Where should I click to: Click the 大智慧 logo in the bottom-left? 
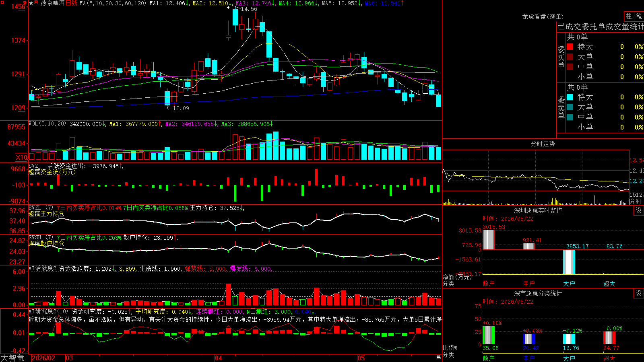[x=12, y=358]
